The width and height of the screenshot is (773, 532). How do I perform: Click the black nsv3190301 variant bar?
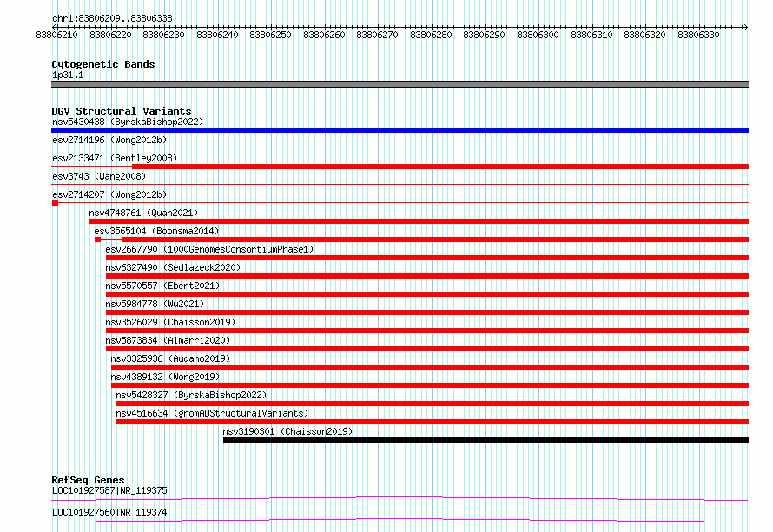point(486,440)
